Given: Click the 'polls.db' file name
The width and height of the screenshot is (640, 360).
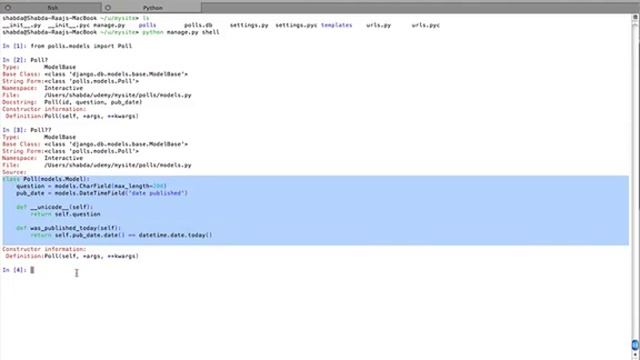Looking at the screenshot, I should (198, 25).
